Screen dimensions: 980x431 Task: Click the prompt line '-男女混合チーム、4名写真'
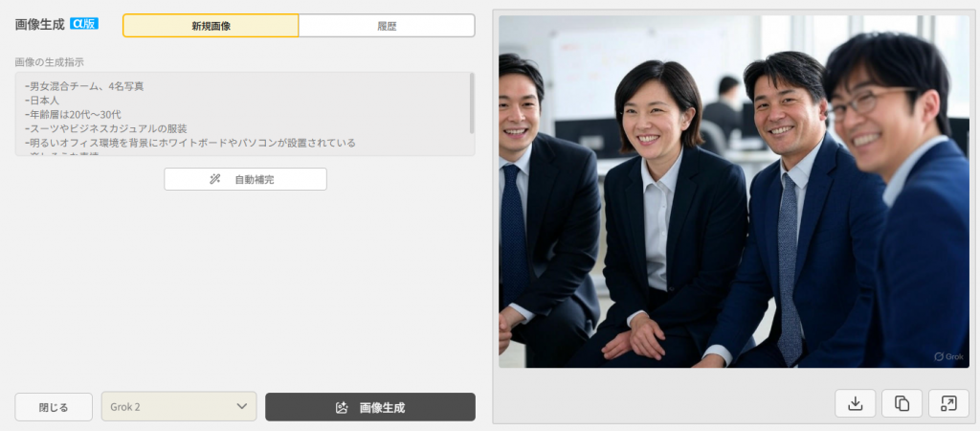click(85, 86)
